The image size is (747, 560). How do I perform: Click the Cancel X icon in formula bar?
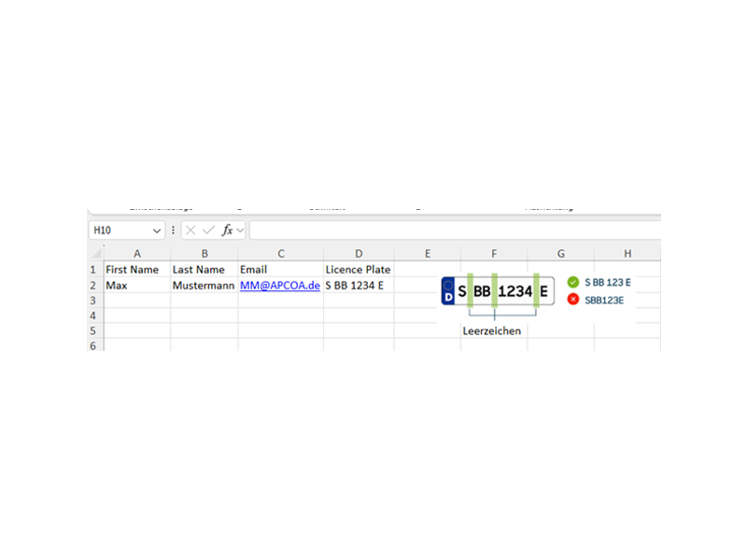tap(190, 230)
